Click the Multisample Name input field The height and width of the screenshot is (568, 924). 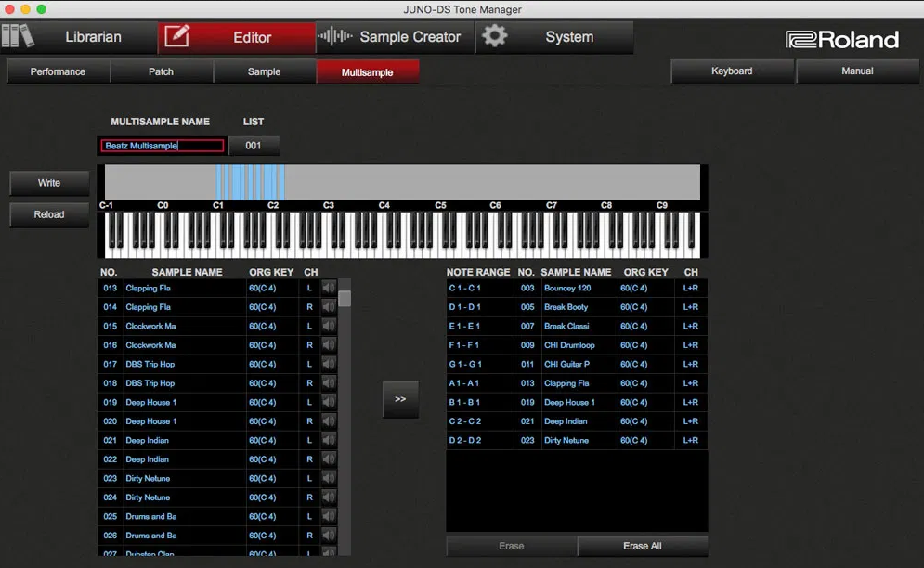click(163, 146)
